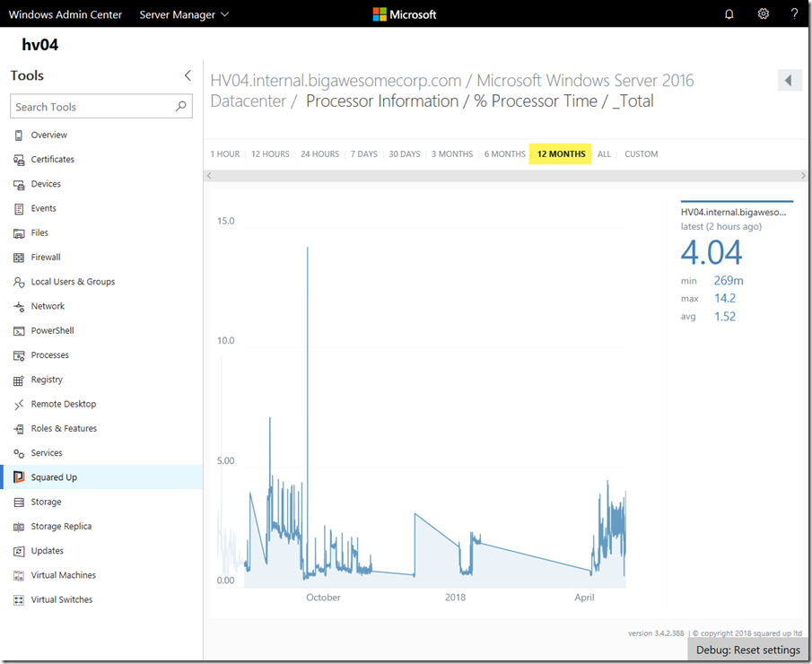The height and width of the screenshot is (664, 812).
Task: Select the ALL time range
Action: click(604, 153)
